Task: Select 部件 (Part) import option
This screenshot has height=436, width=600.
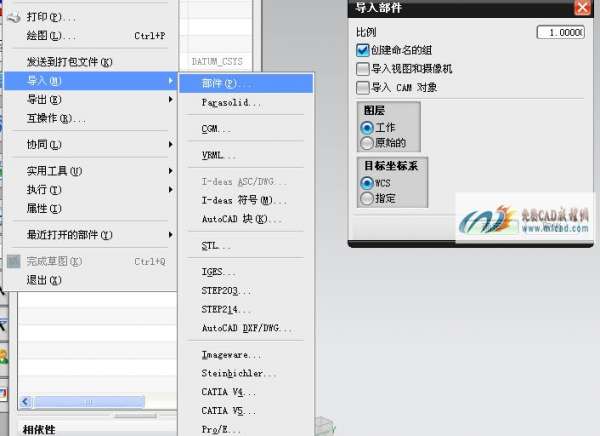Action: [246, 83]
